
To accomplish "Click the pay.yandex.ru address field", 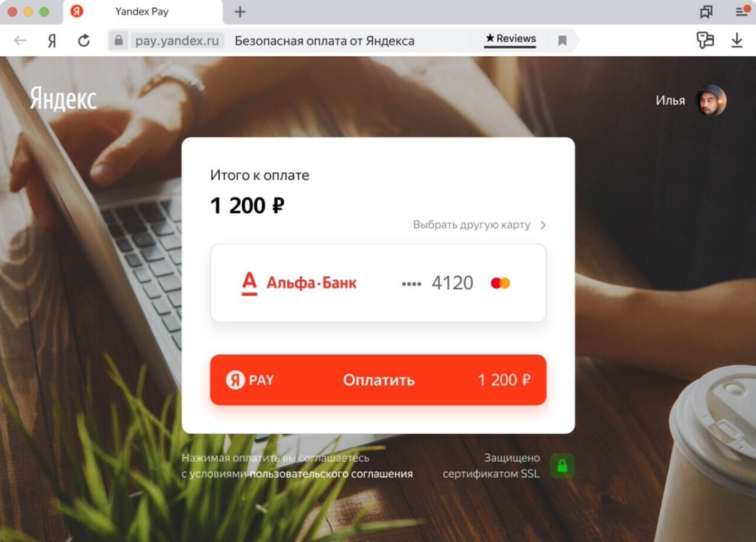I will 177,41.
